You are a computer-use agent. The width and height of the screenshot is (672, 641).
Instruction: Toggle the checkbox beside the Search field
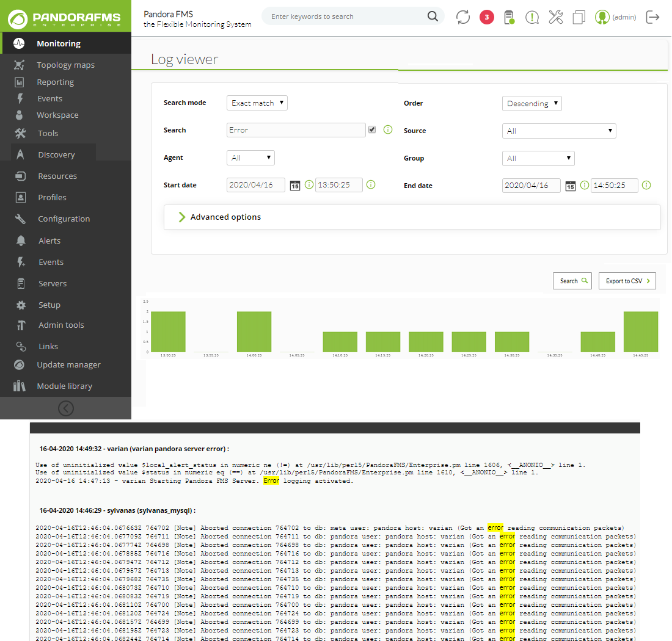point(372,129)
